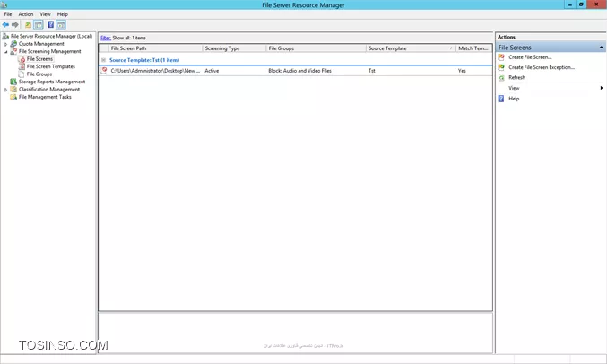Sort by Screening Type column header

(234, 48)
